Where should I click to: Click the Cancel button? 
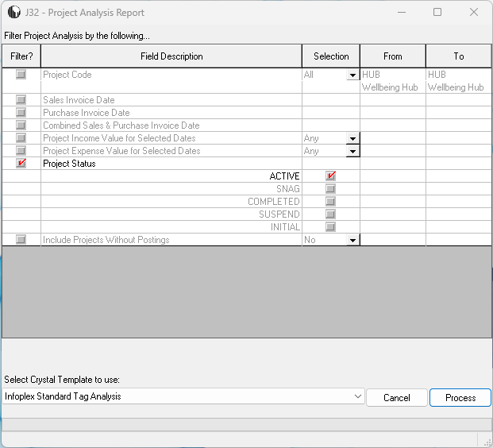[x=396, y=398]
